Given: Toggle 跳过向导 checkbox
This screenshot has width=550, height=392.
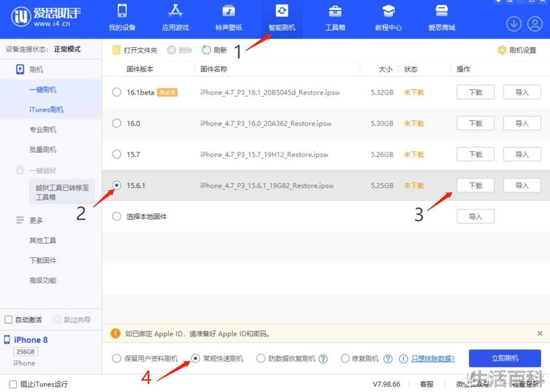Looking at the screenshot, I should [57, 319].
